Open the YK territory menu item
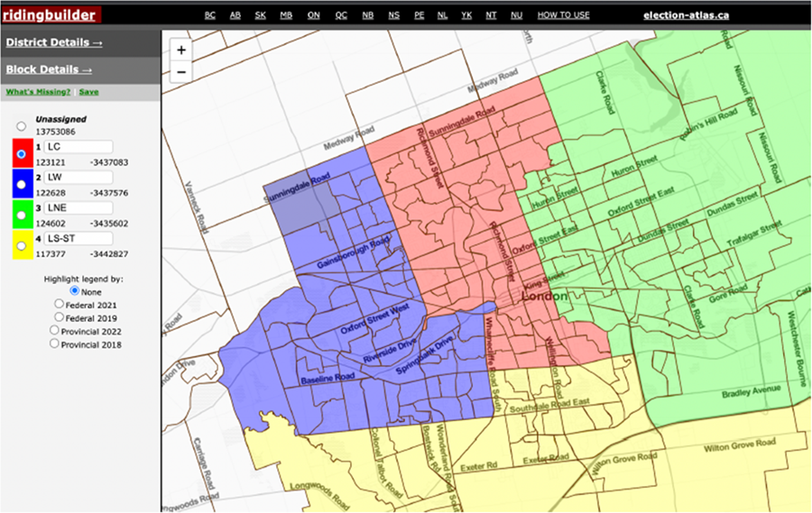 pyautogui.click(x=466, y=15)
